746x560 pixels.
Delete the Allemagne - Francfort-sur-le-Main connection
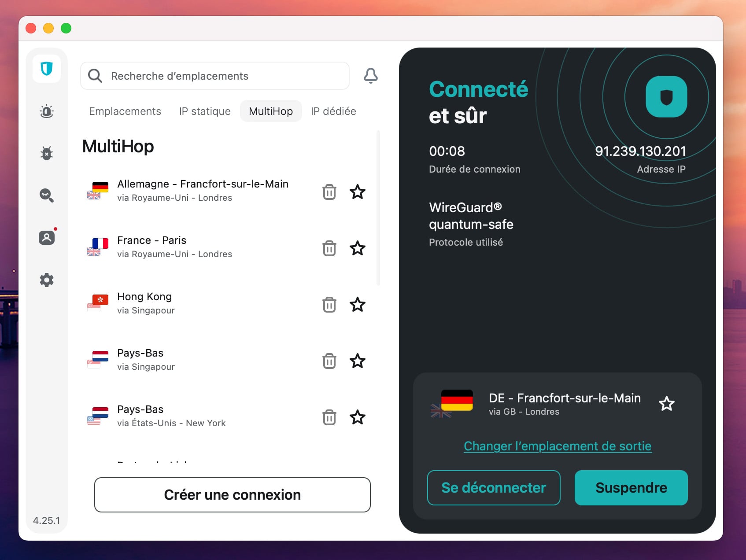click(x=329, y=192)
